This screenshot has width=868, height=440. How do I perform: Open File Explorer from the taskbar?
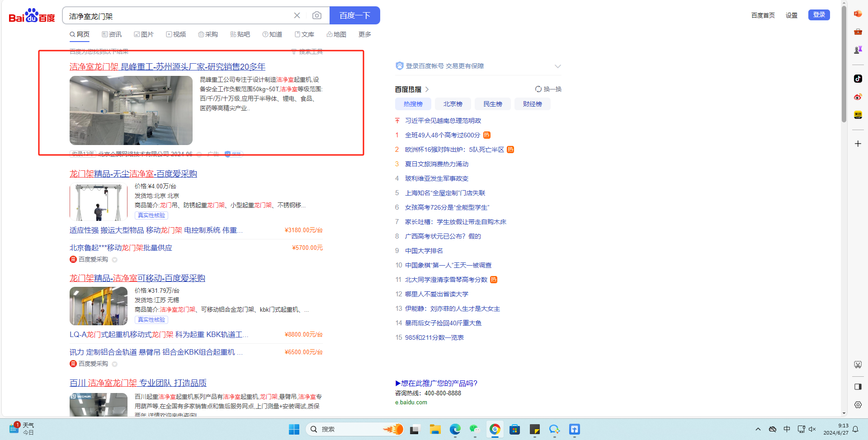point(435,429)
